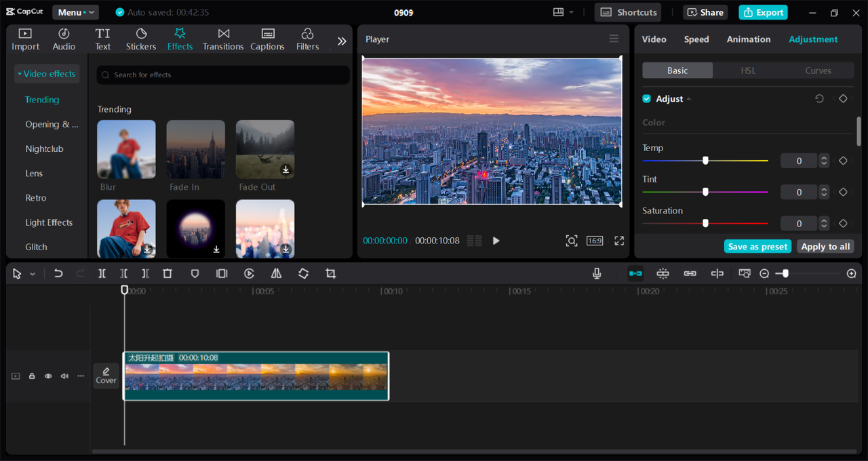
Task: Click the Split tool in timeline toolbar
Action: (102, 274)
